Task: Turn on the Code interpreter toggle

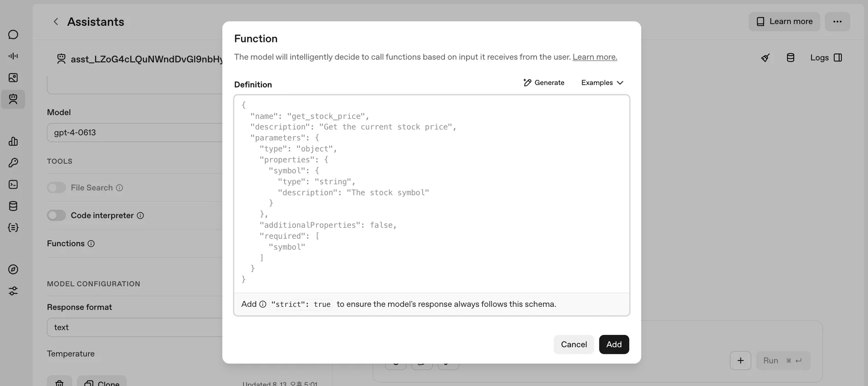Action: coord(57,215)
